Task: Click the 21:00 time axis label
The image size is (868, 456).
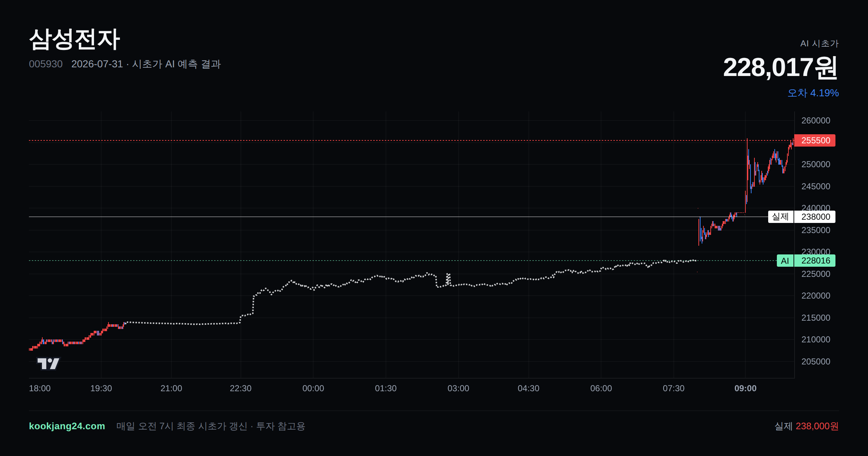Action: 171,388
